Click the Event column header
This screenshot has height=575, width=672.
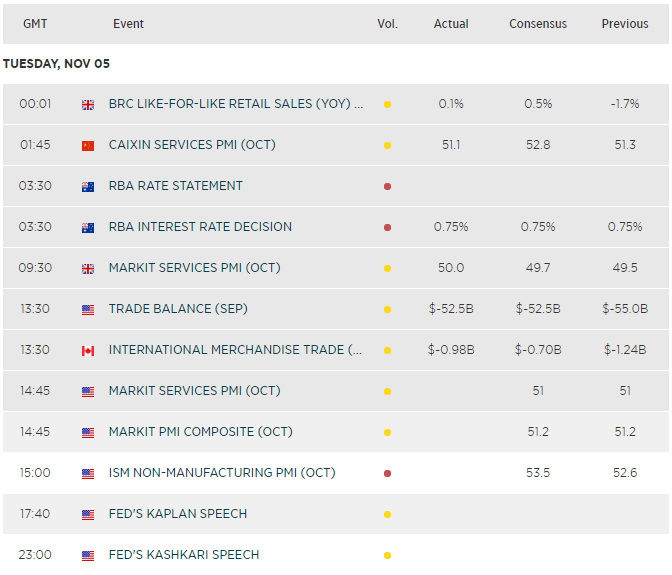coord(128,24)
